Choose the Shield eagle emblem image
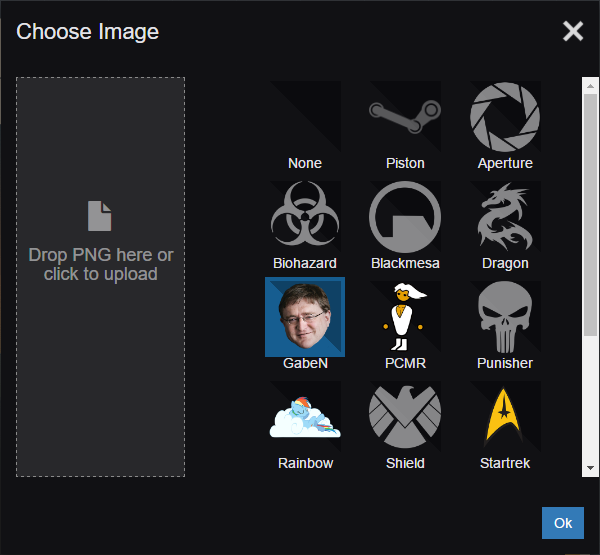The width and height of the screenshot is (600, 555). tap(405, 416)
